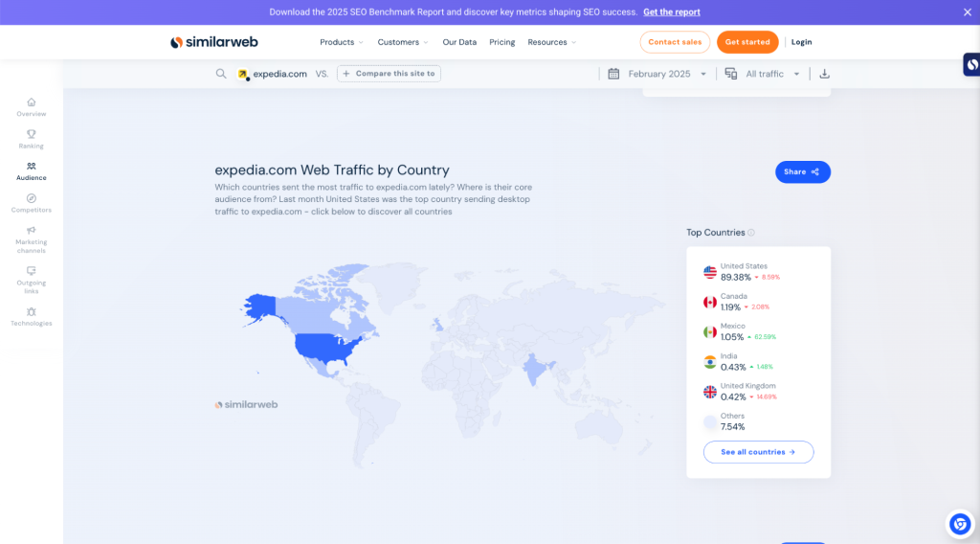The width and height of the screenshot is (980, 544).
Task: Share the Web Traffic by Country section
Action: click(803, 172)
